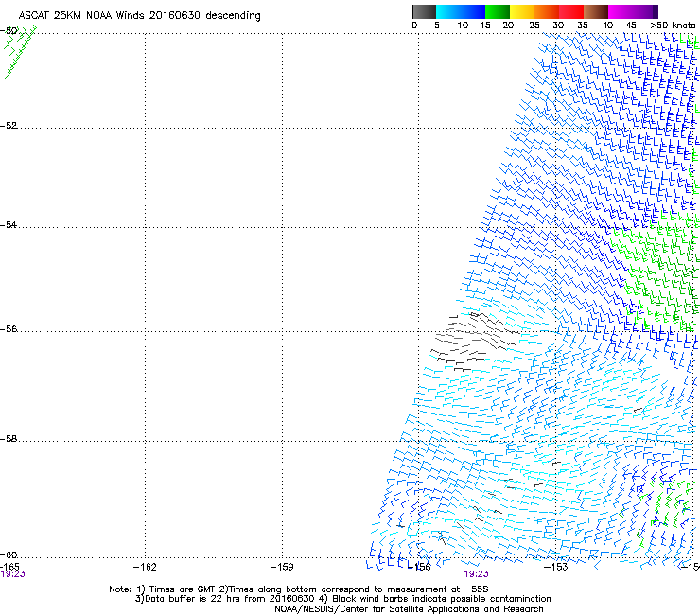Viewport: 700px width, 615px height.
Task: Select the gray 0-5 knots color segment
Action: 425,11
